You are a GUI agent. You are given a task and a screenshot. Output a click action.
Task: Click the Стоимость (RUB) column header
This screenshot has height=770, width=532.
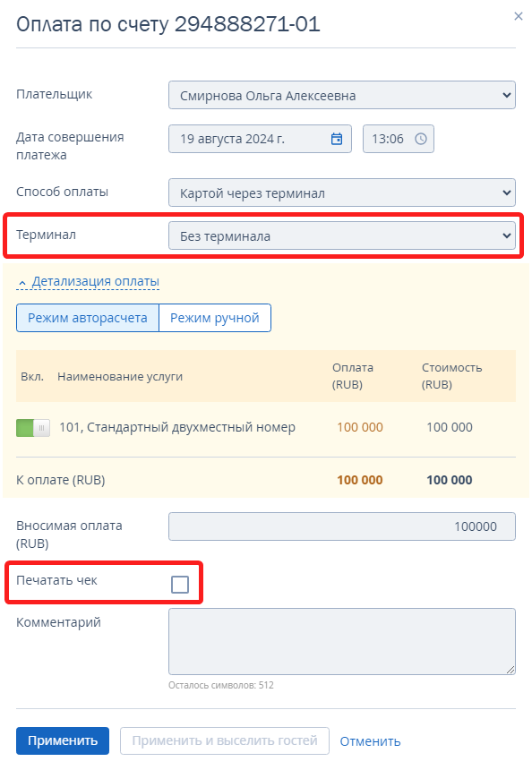452,376
